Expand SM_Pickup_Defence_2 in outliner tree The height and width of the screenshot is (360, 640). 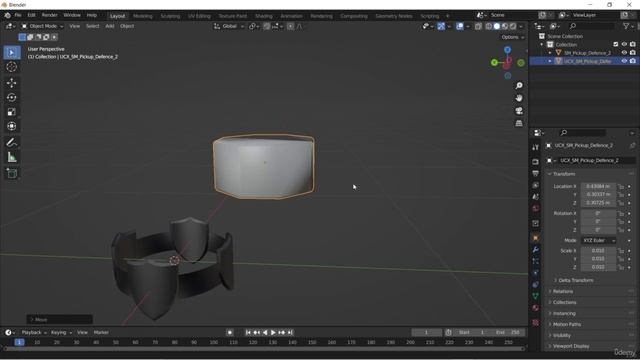[x=550, y=53]
